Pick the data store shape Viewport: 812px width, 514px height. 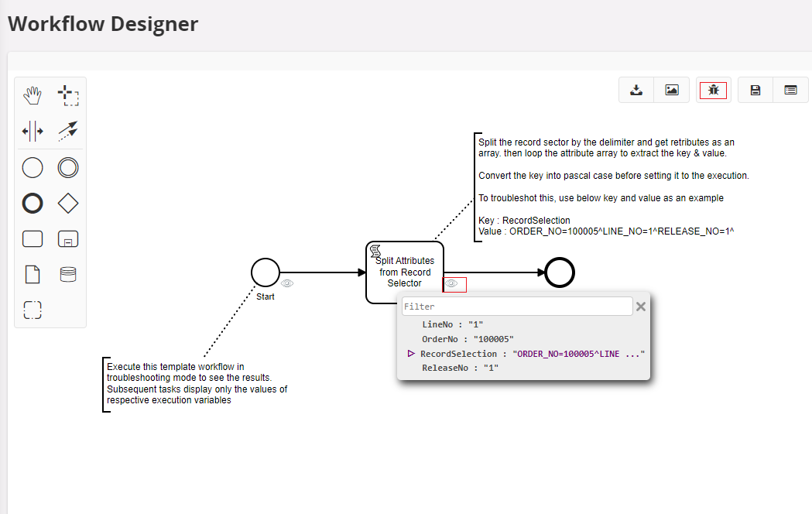[68, 274]
